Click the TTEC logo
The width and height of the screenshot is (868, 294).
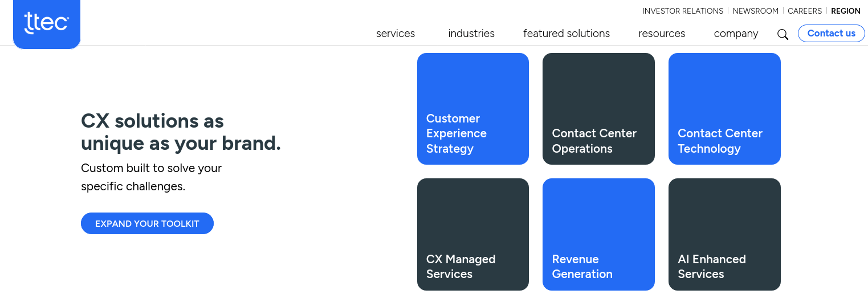point(47,23)
